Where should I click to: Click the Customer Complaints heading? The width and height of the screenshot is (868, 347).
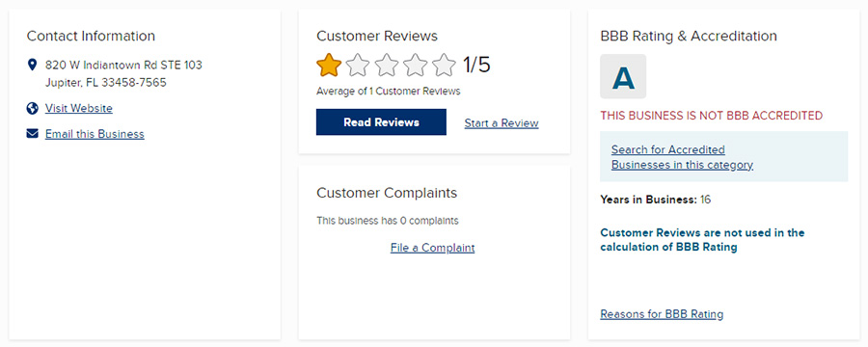(x=387, y=193)
